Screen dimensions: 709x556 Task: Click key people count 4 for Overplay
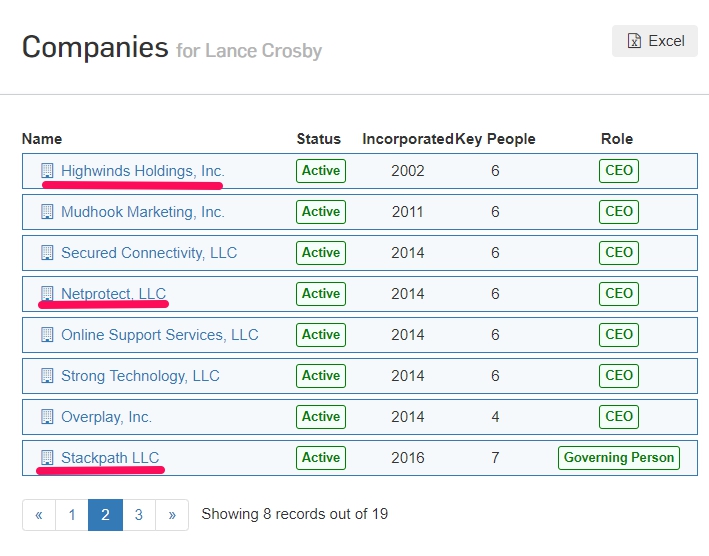495,417
